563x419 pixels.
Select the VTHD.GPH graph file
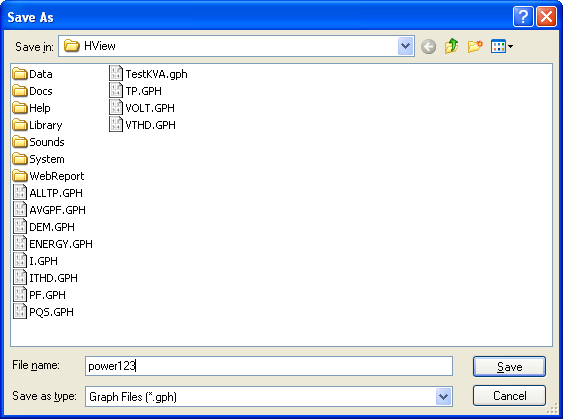tap(142, 125)
